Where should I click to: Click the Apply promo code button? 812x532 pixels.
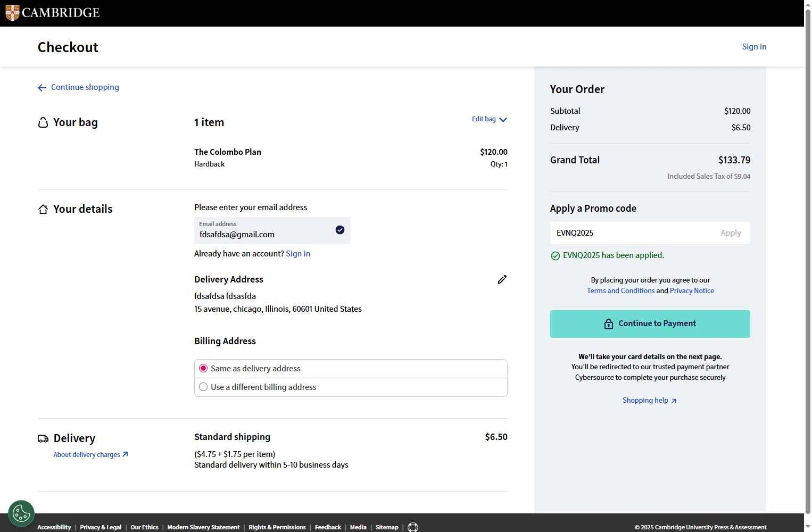click(x=731, y=233)
